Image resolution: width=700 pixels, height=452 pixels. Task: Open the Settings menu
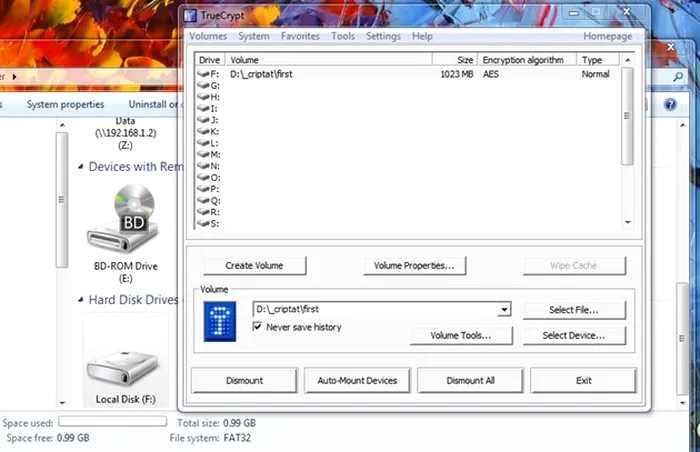click(x=383, y=36)
